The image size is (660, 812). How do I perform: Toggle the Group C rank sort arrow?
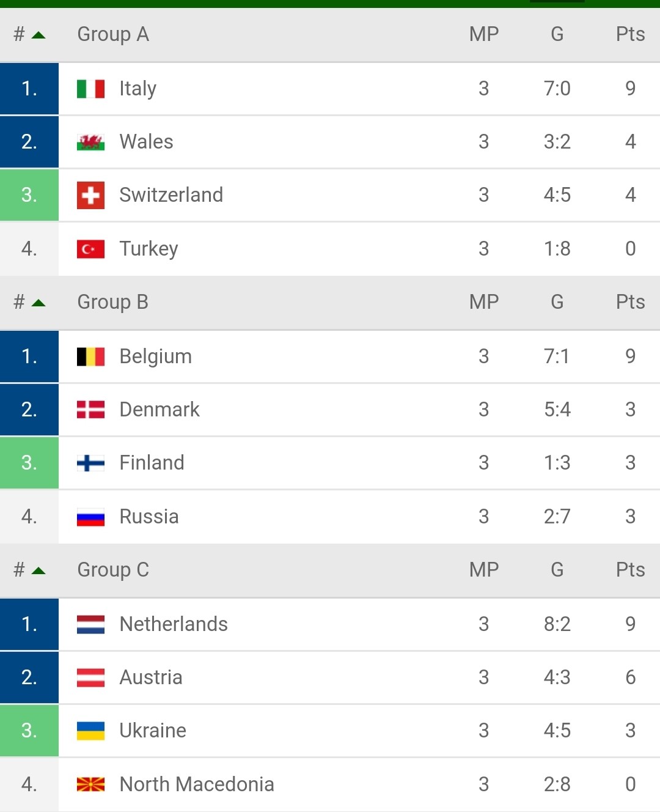pyautogui.click(x=38, y=570)
